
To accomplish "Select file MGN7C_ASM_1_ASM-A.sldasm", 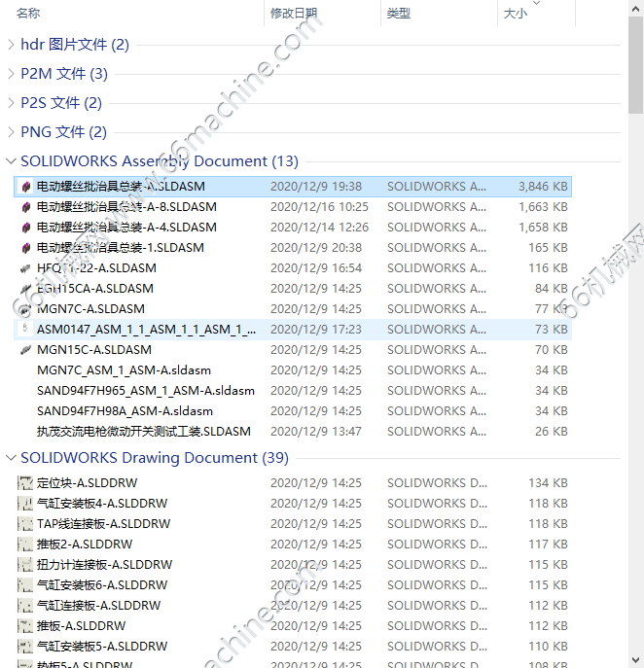I will tap(124, 370).
